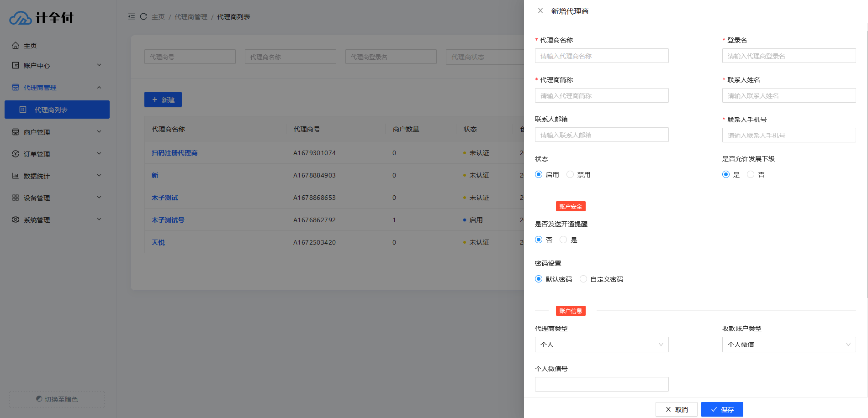Open 天悦 agent link
Viewport: 868px width, 418px height.
click(x=158, y=242)
